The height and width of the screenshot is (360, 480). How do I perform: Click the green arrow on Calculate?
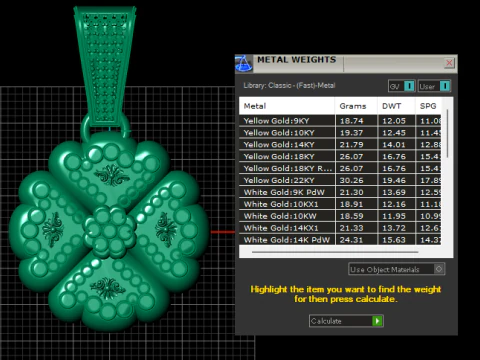(377, 321)
